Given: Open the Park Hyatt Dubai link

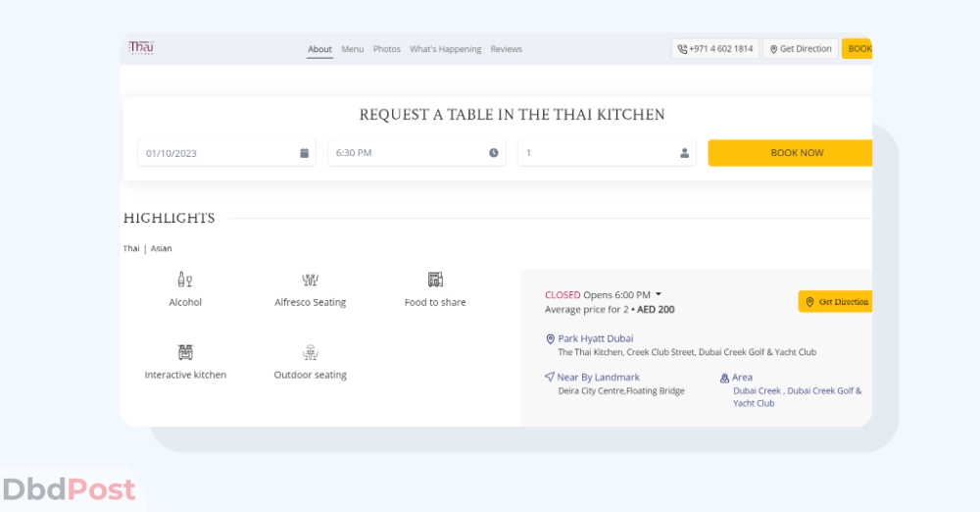Looking at the screenshot, I should (596, 338).
